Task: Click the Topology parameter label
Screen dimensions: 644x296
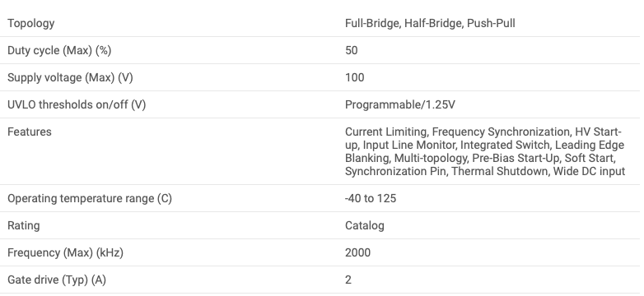Action: (30, 23)
